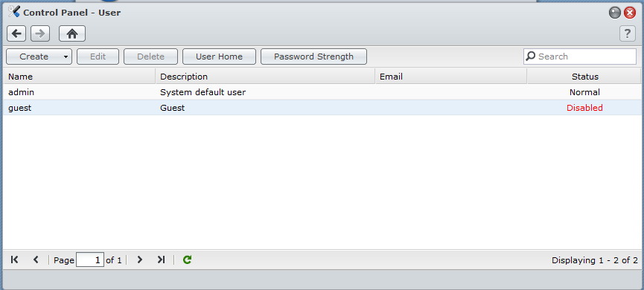Expand the Create dropdown arrow

point(66,57)
